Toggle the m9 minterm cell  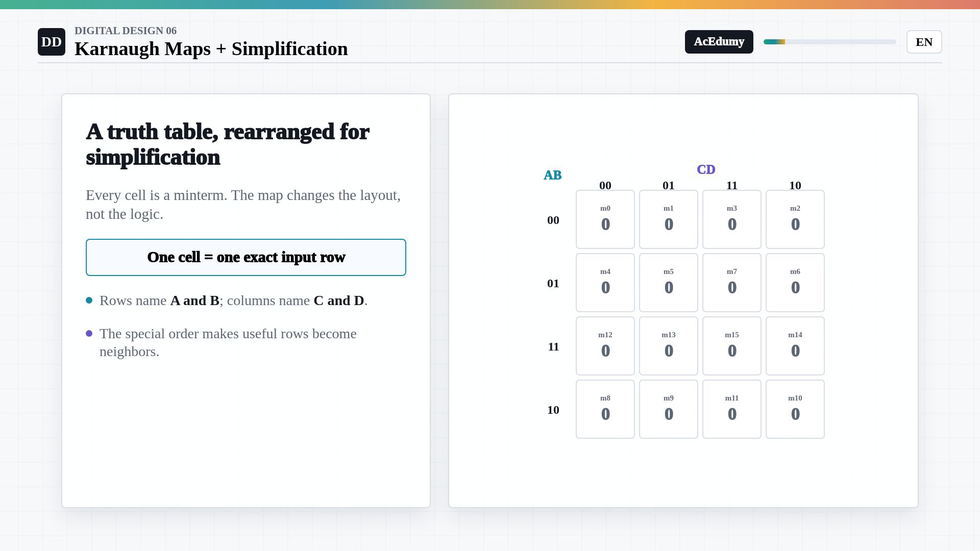[669, 409]
